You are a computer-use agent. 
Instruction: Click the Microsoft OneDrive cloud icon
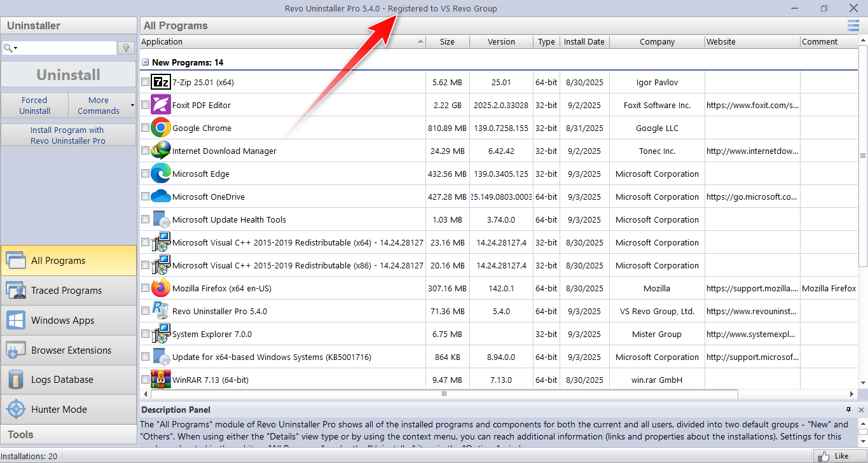tap(161, 197)
